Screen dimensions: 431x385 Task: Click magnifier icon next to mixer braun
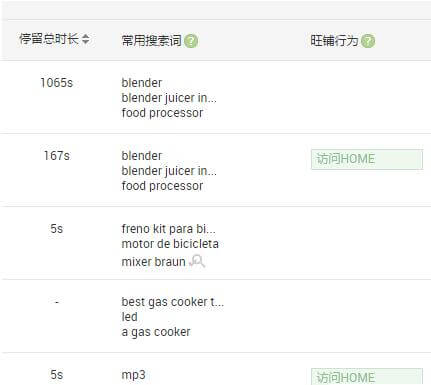pos(197,261)
